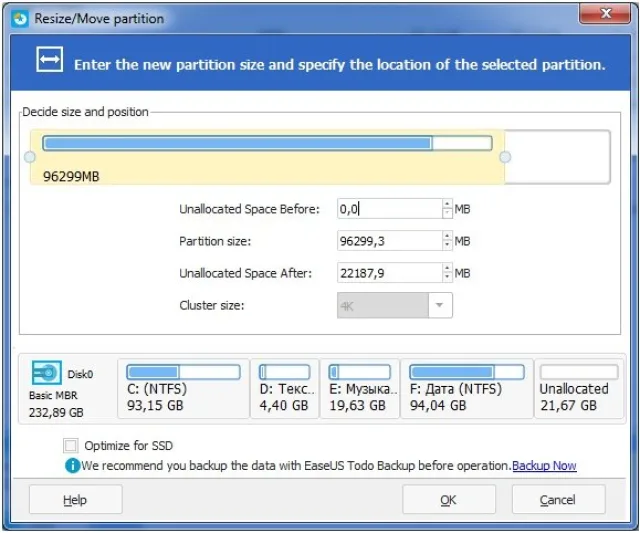Image resolution: width=640 pixels, height=533 pixels.
Task: Decrease Unallocated Space Before with down arrow
Action: click(447, 213)
